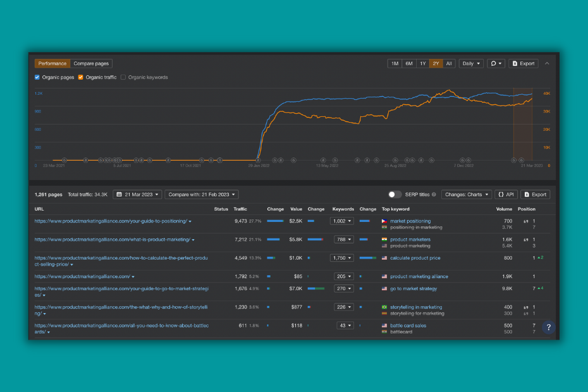Open the go-to-market strategies URL

point(121,292)
